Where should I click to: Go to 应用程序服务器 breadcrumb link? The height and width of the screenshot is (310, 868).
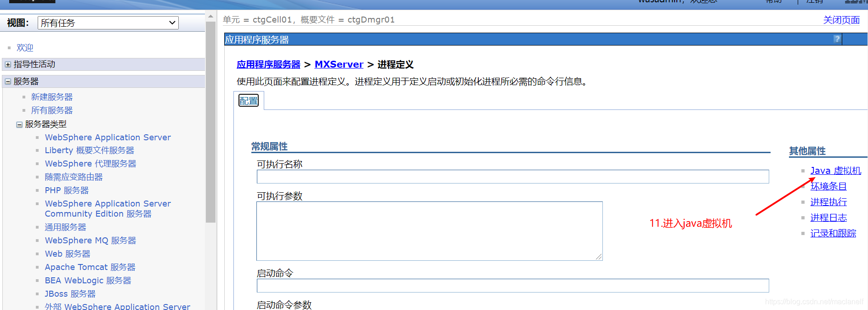coord(268,64)
